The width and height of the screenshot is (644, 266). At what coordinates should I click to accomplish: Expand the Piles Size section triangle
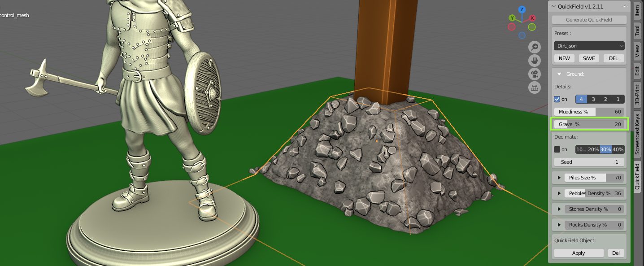pos(559,178)
